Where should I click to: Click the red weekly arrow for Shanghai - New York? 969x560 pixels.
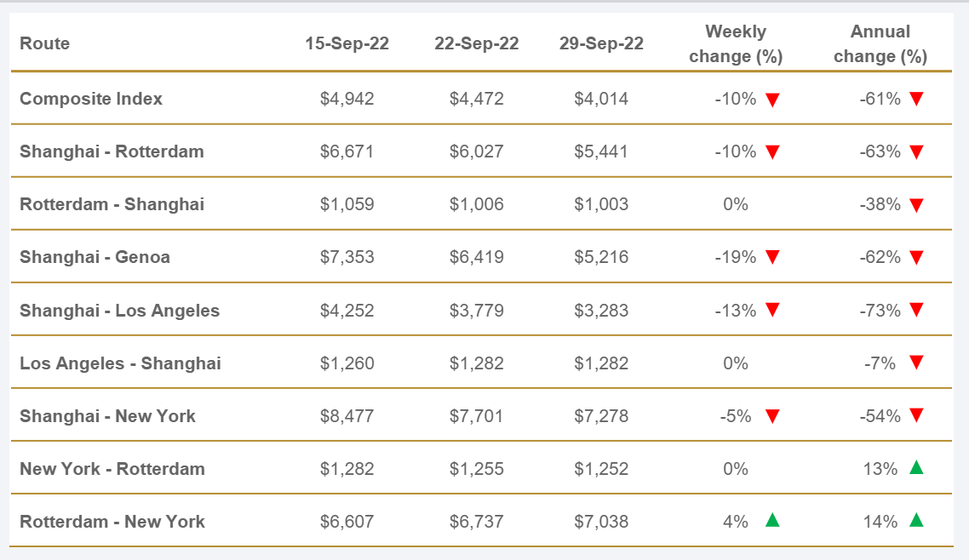[x=772, y=416]
